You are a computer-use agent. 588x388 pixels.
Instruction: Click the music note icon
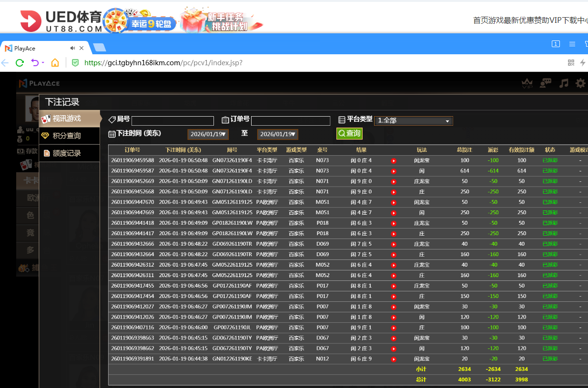tap(563, 83)
